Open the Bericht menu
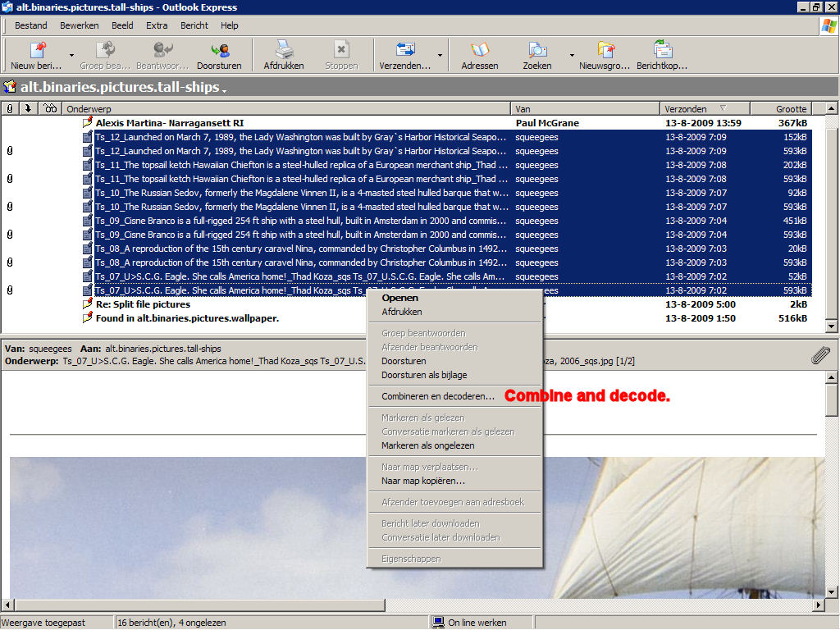This screenshot has width=840, height=630. [194, 25]
